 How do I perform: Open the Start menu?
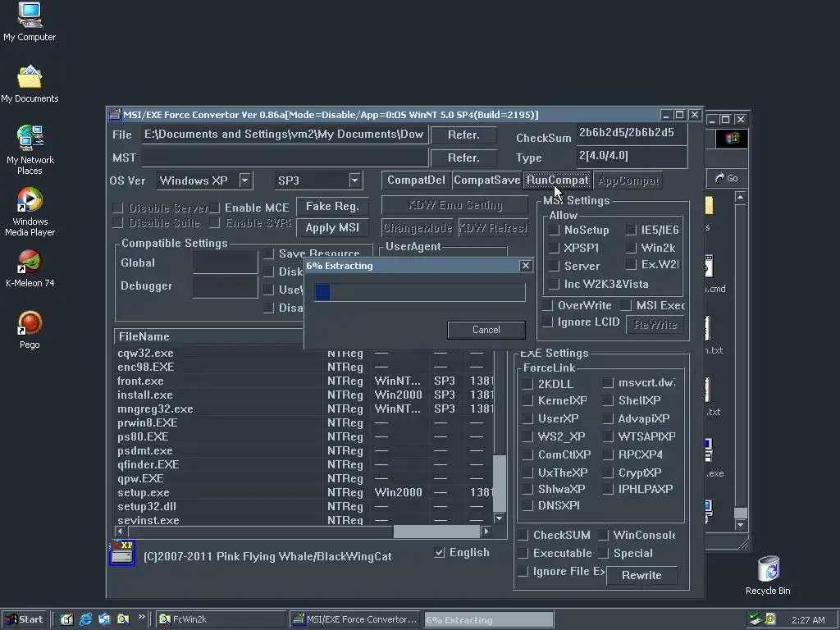click(x=24, y=619)
